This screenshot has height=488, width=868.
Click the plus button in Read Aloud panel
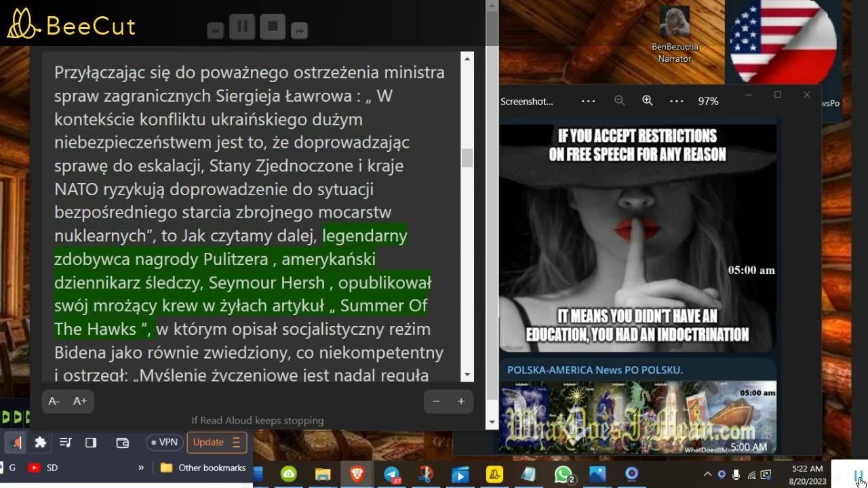(461, 401)
